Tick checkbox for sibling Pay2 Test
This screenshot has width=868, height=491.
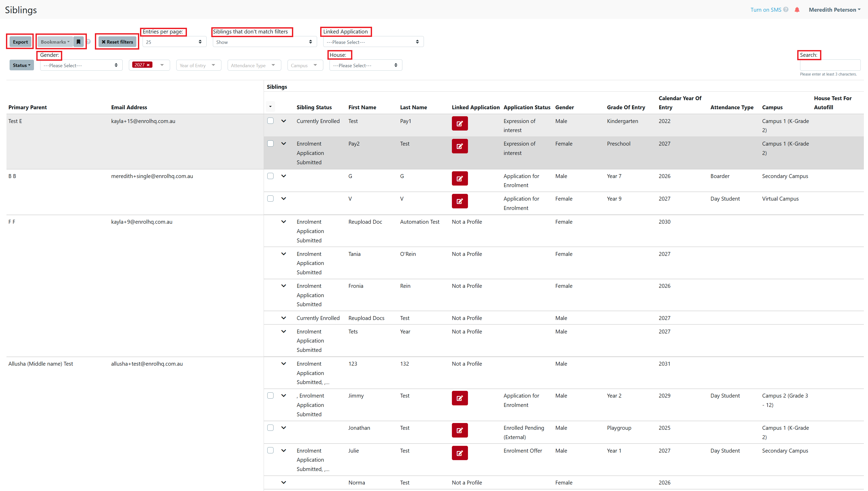pos(270,144)
